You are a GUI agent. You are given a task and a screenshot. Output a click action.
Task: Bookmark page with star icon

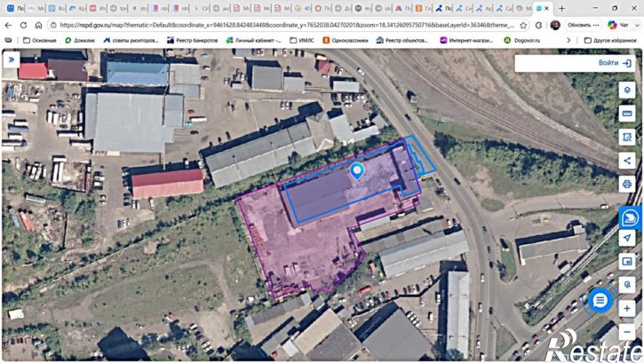[x=523, y=25]
